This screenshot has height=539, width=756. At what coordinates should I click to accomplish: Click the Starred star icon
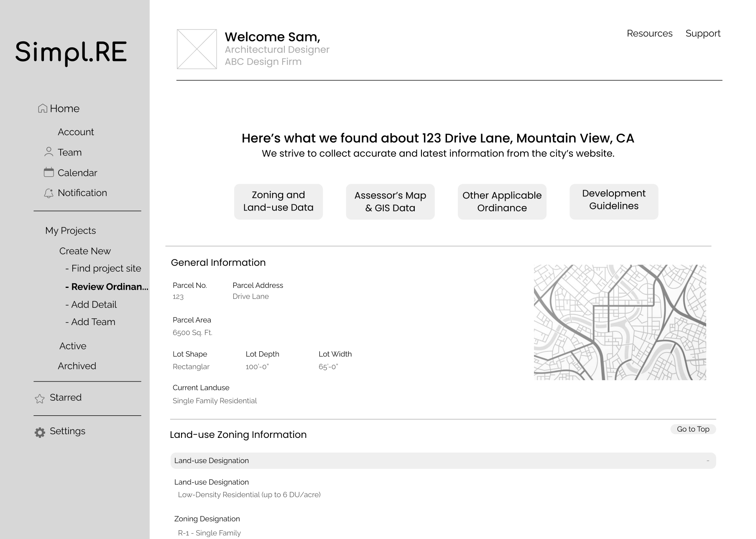coord(40,399)
